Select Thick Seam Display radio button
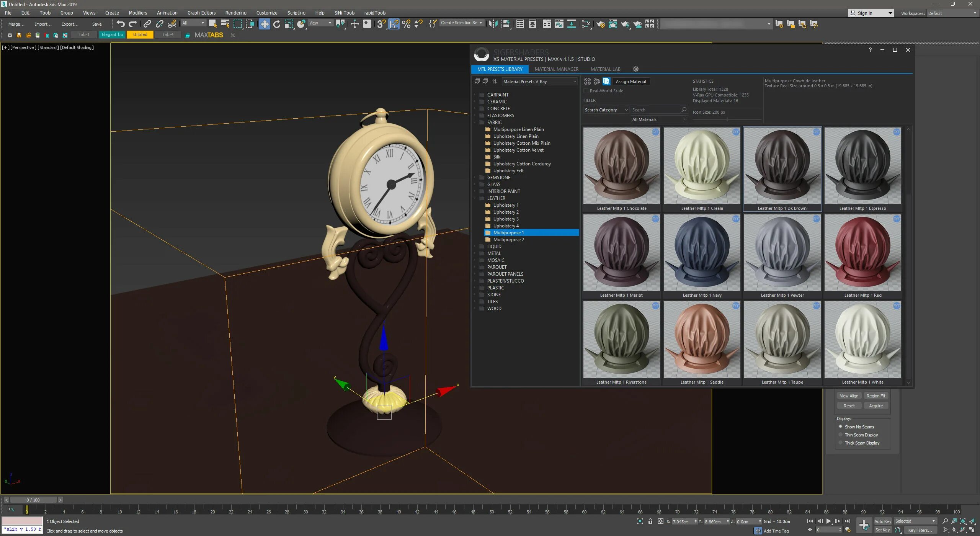This screenshot has height=536, width=980. coord(841,443)
